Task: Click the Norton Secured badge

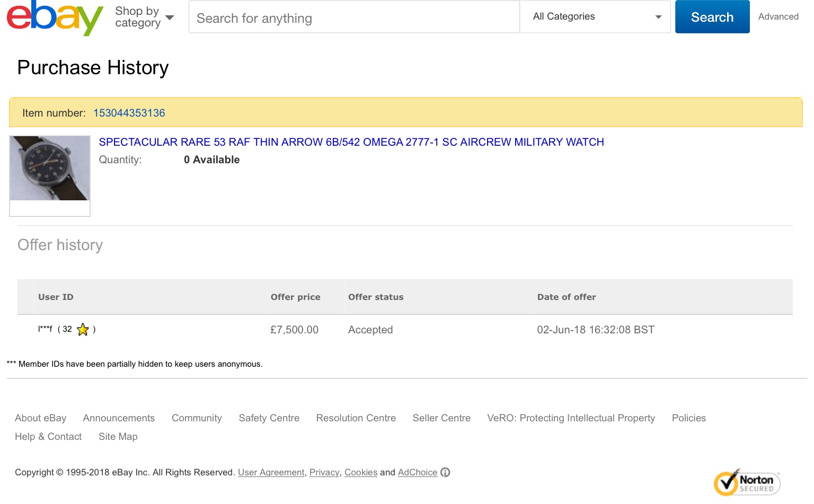Action: click(747, 482)
